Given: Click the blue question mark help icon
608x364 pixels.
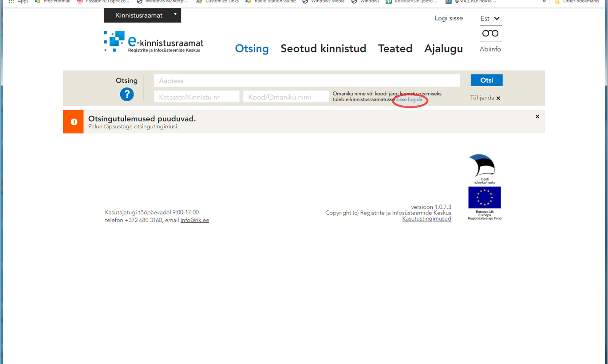Looking at the screenshot, I should click(127, 94).
